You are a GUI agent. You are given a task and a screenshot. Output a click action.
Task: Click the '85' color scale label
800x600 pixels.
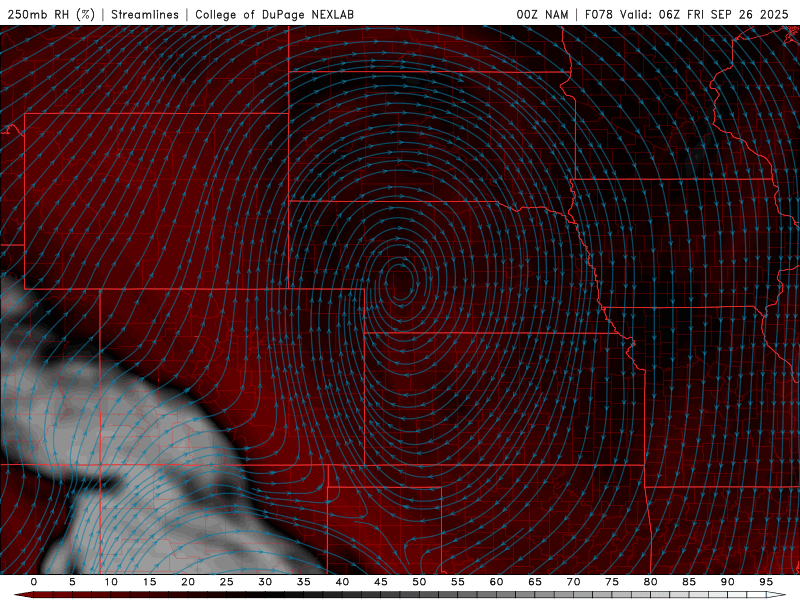coord(689,582)
